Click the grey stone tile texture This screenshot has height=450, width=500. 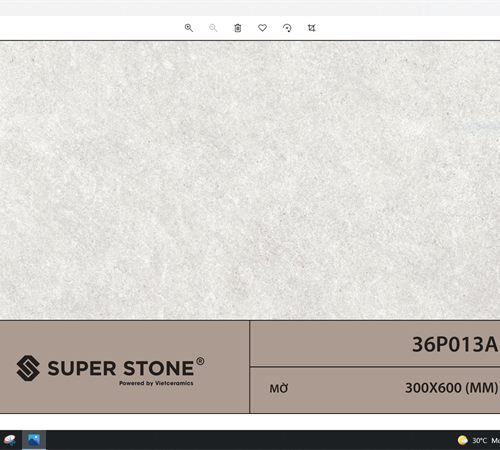250,180
